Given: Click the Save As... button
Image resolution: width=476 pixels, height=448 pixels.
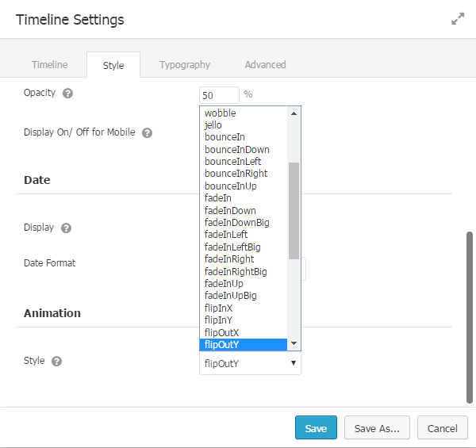Looking at the screenshot, I should (377, 428).
